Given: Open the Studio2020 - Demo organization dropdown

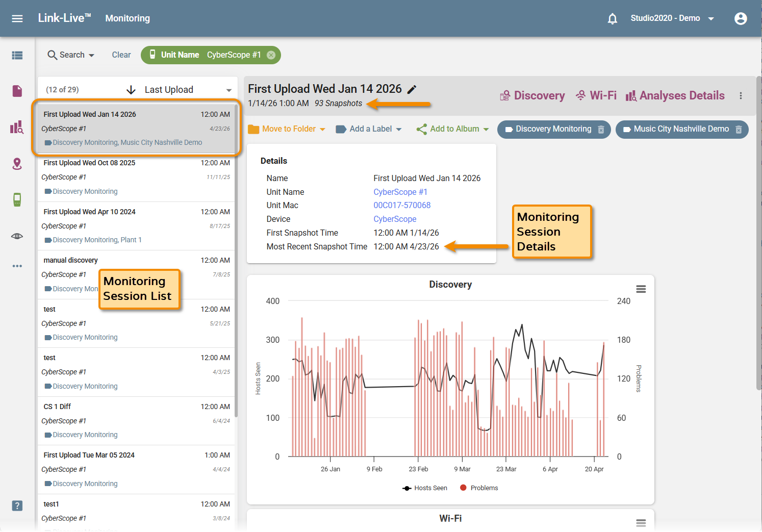Looking at the screenshot, I should pos(672,18).
